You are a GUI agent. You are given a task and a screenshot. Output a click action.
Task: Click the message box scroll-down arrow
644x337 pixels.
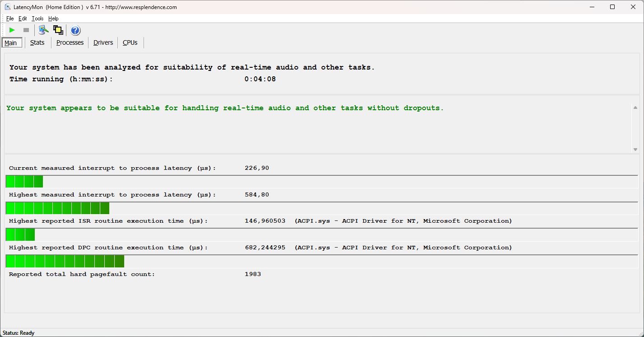[x=635, y=150]
